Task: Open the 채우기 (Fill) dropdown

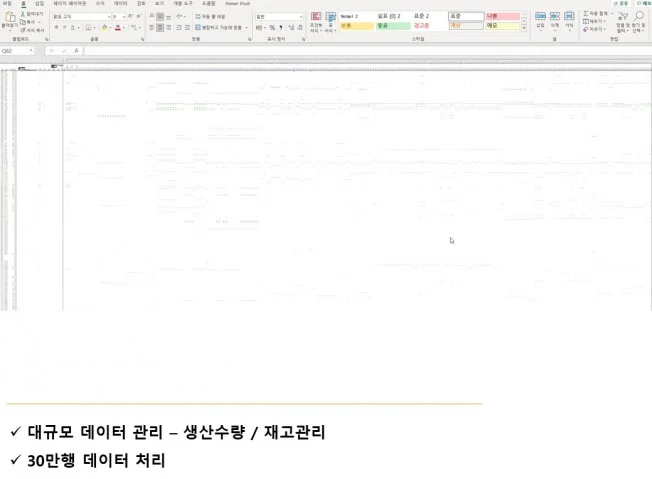Action: coord(595,21)
